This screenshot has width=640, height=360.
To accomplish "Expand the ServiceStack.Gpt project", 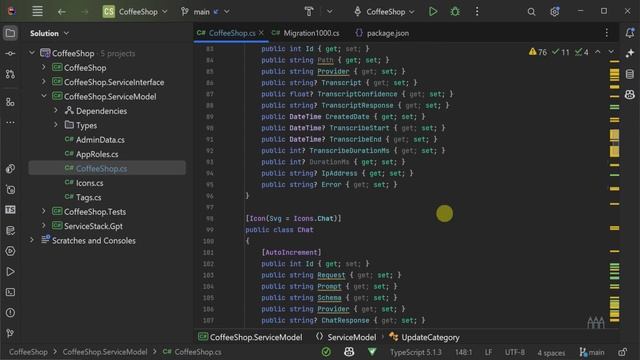I will 44,225.
